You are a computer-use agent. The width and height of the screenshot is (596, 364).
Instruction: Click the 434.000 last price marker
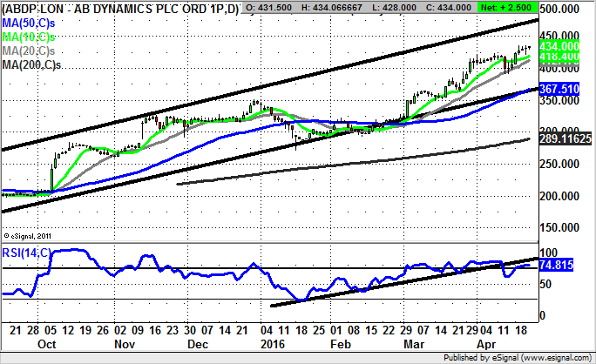(559, 44)
